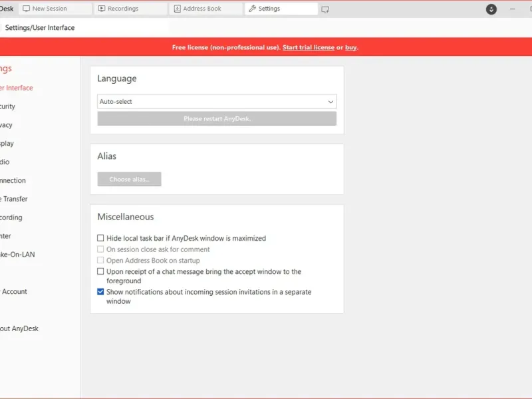Open Printer settings in sidebar
This screenshot has width=532, height=399.
point(5,236)
